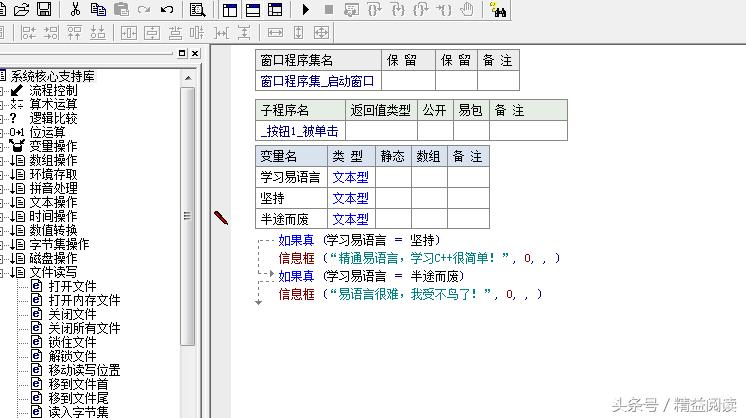Select the 文件读写 tree node
746x418 pixels.
pos(53,272)
